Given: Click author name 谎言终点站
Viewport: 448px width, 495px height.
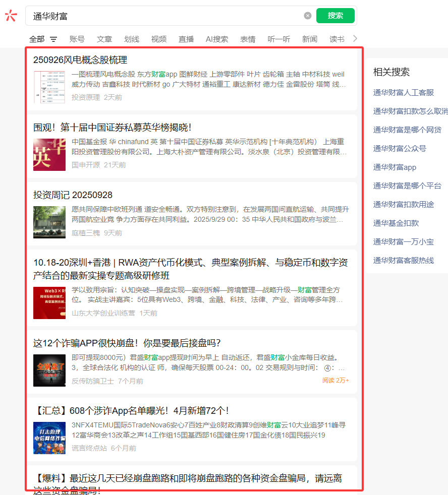Looking at the screenshot, I should 89,448.
